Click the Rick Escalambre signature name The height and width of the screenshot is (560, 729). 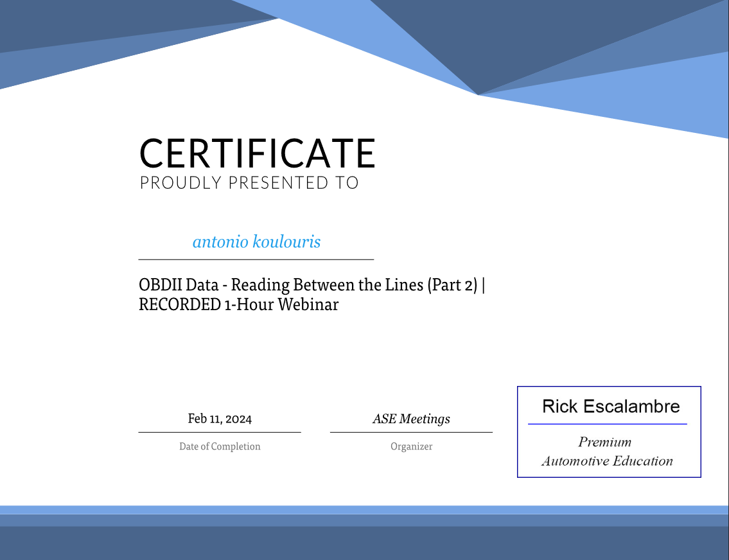(611, 407)
